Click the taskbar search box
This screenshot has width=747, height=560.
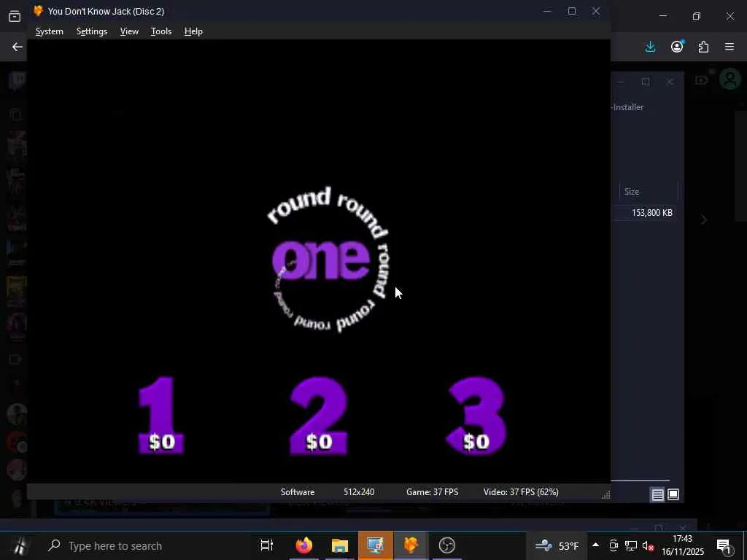pos(147,545)
